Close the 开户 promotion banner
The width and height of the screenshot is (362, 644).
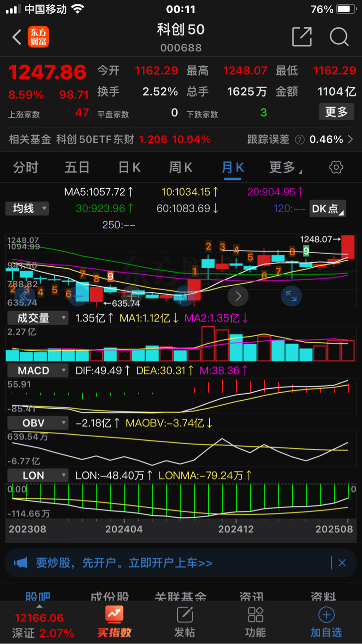click(x=342, y=562)
